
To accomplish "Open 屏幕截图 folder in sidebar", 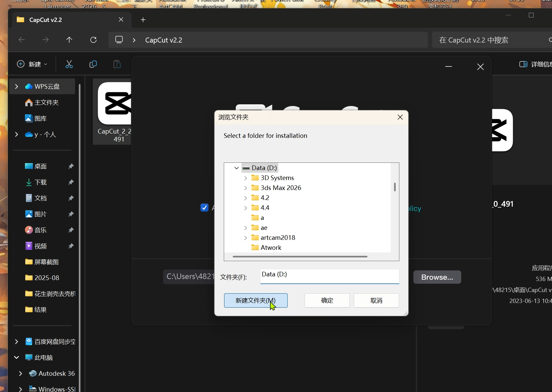I will tap(42, 262).
